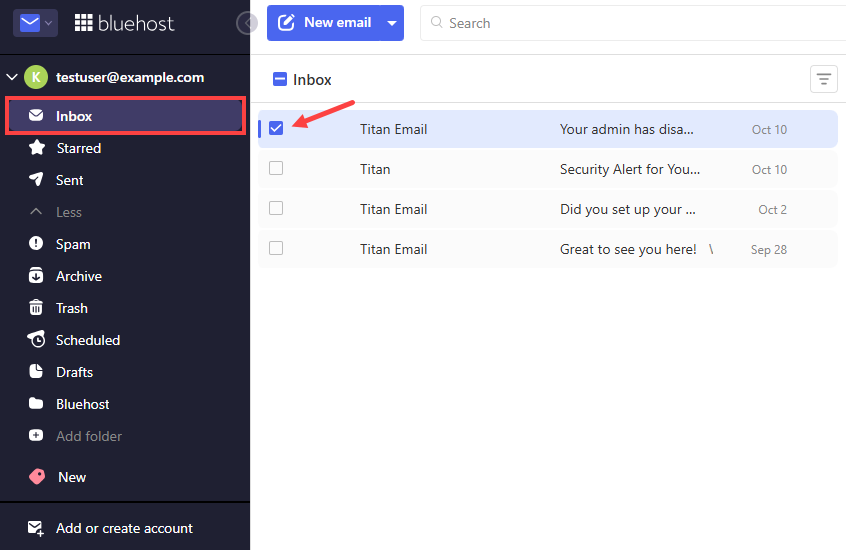Screen dimensions: 846x550
Task: Open the mail app switcher icon
Action: pos(30,23)
